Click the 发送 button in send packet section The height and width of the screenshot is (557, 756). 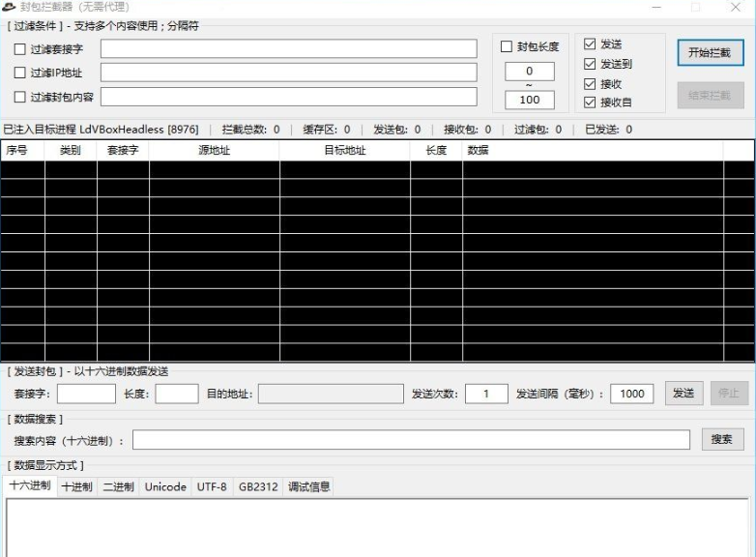pos(683,393)
